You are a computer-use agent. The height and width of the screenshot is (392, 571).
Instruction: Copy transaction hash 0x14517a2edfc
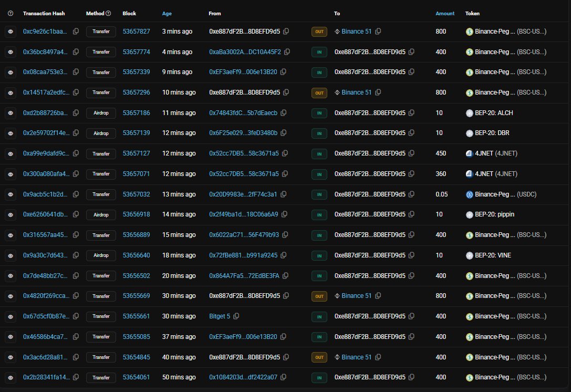[76, 92]
